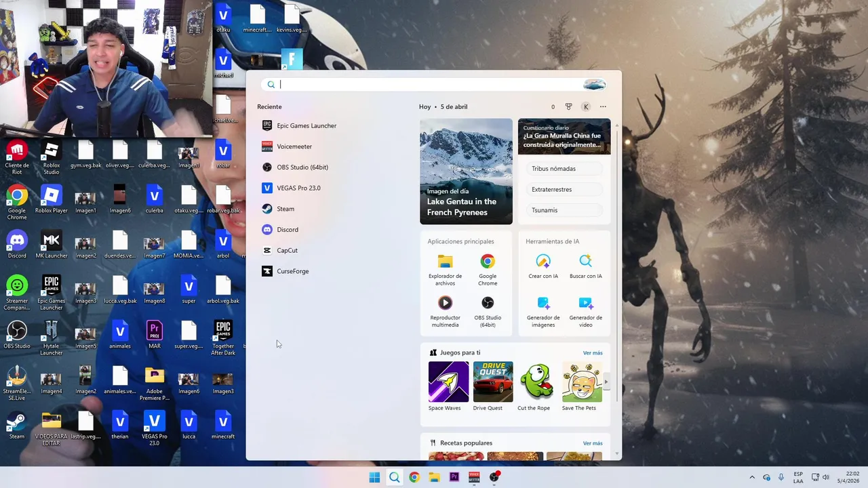Launch VEGAS Pro 23.0 from Reciente list
Screen dimensions: 868x488
(x=291, y=188)
